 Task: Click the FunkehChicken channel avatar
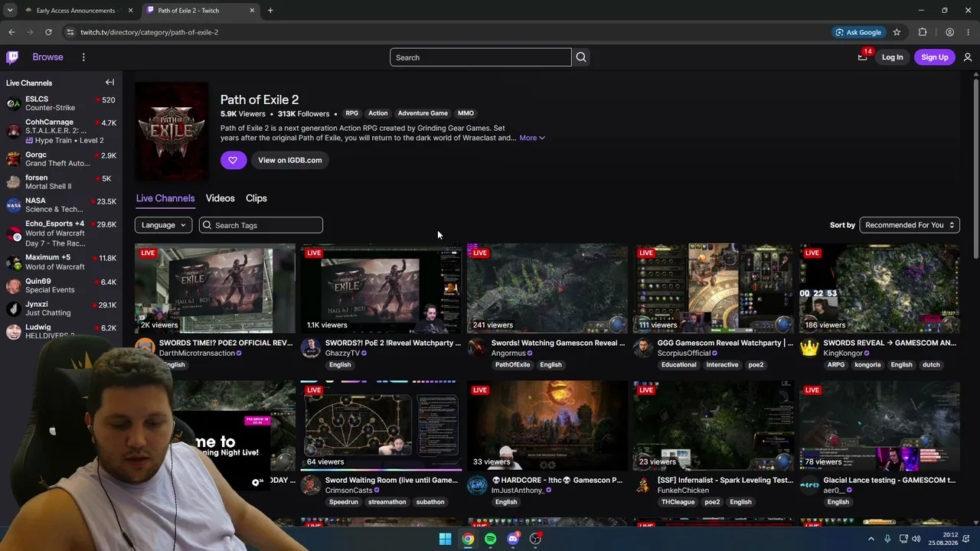642,485
